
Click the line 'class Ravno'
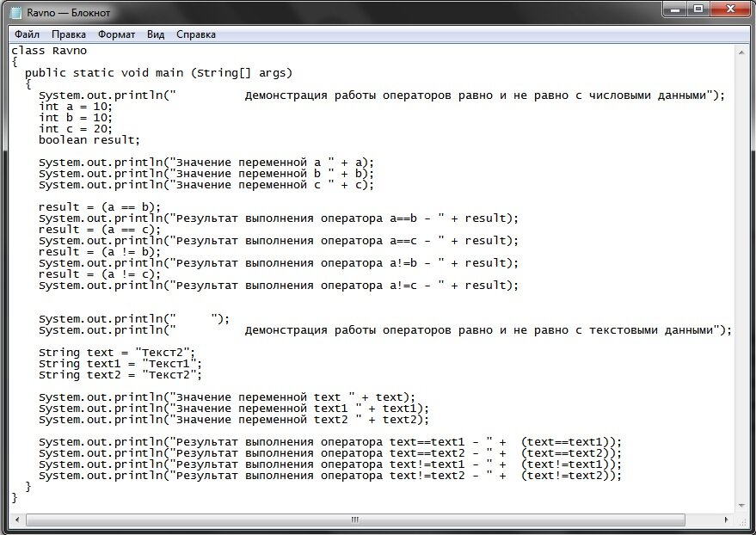[x=49, y=51]
